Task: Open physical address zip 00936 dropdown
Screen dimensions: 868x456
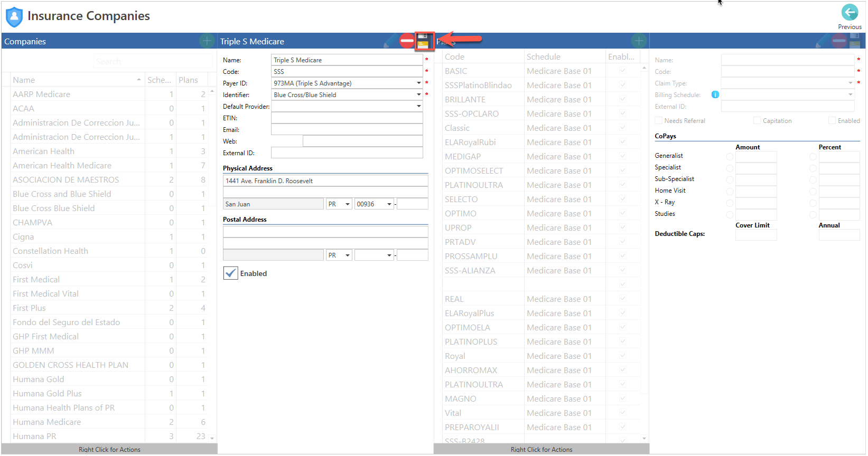Action: 389,204
